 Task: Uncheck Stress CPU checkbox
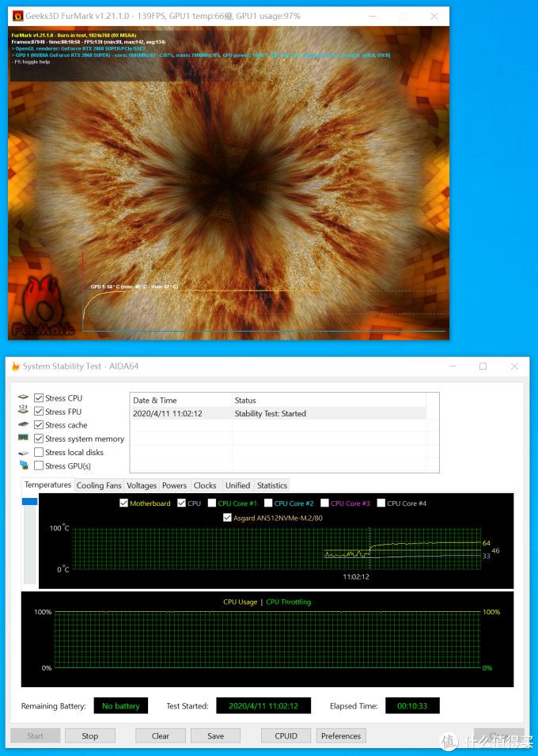tap(39, 398)
